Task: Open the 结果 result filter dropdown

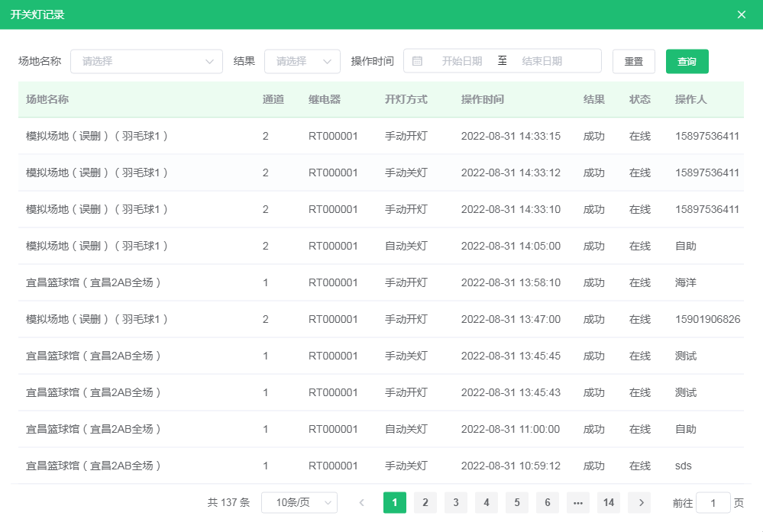Action: coord(302,61)
